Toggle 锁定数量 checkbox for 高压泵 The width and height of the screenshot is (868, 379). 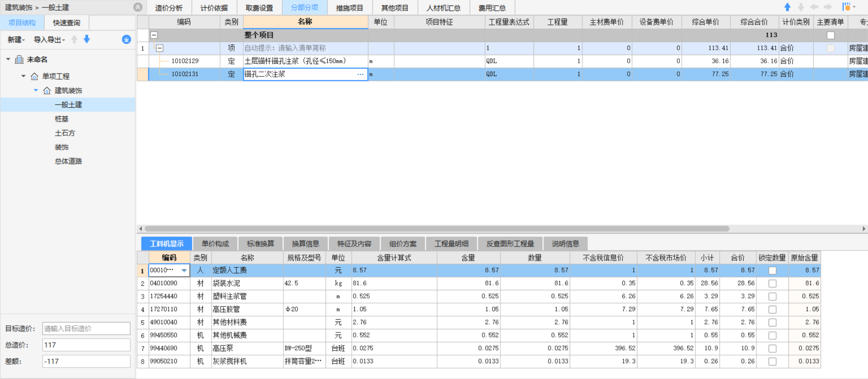[x=773, y=349]
